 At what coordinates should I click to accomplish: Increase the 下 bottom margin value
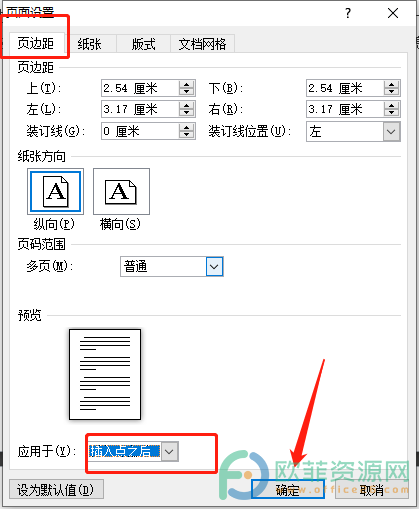392,85
